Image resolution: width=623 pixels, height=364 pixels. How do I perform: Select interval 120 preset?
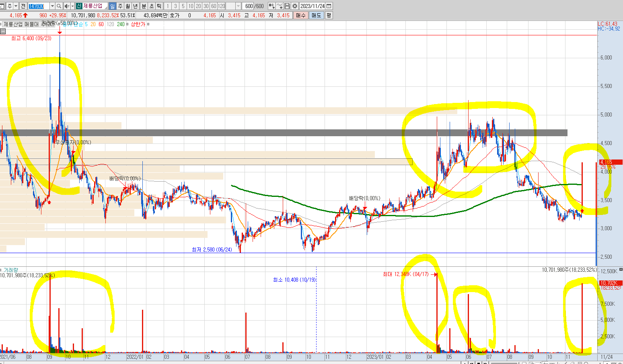[x=221, y=6]
